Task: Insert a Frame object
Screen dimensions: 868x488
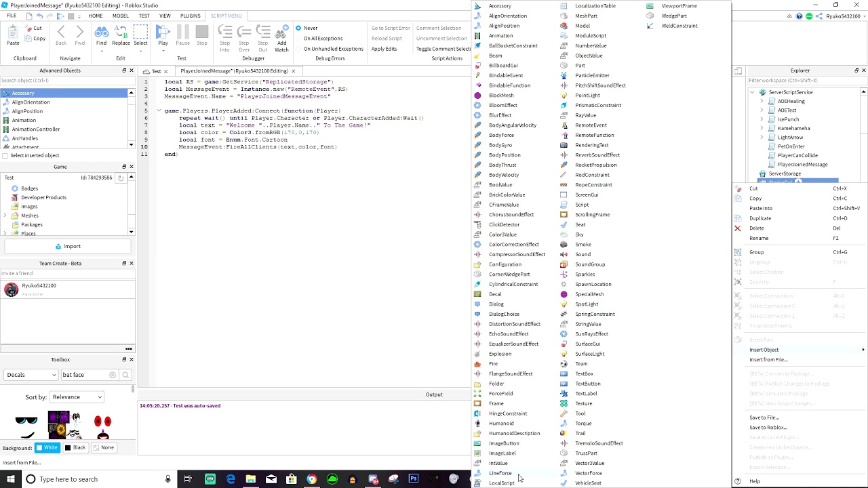Action: click(x=496, y=403)
